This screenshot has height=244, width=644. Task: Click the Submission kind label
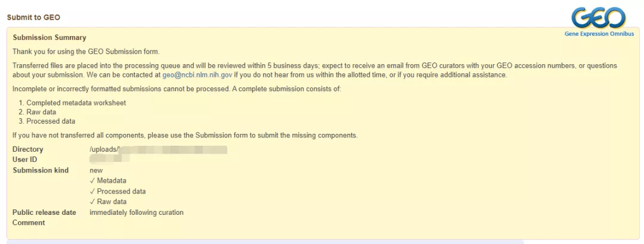pos(41,170)
